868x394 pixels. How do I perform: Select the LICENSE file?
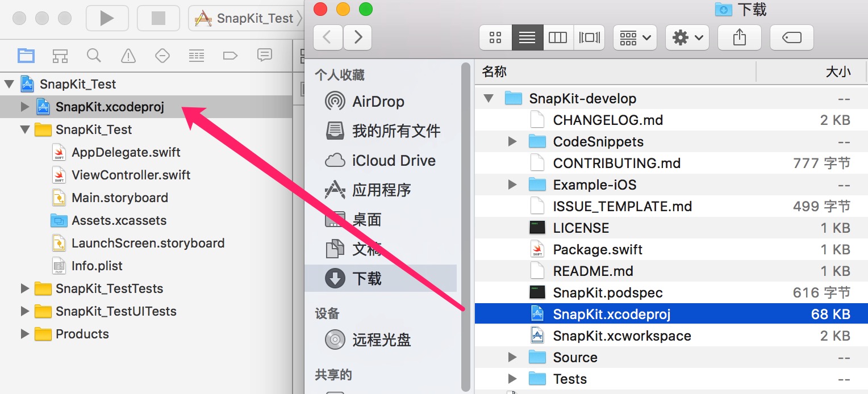pos(671,228)
